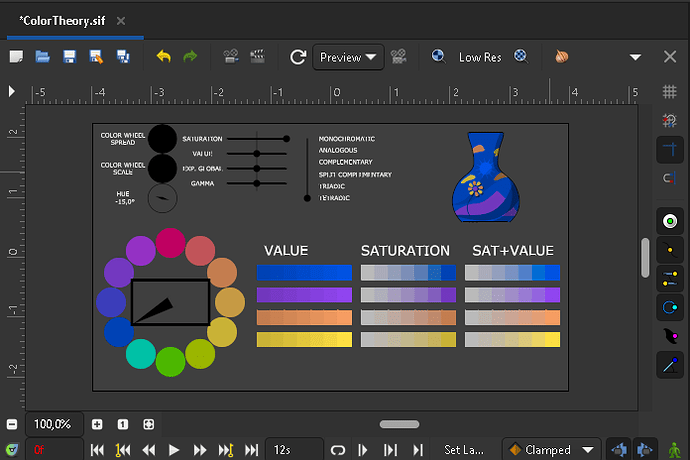
Task: Click the refresh canvas icon
Action: [297, 57]
